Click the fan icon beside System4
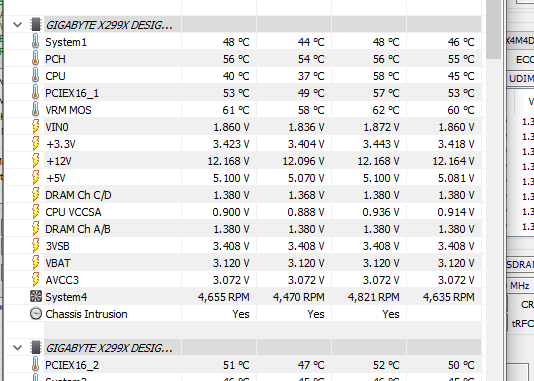Screen dimensions: 534x381 (36, 296)
